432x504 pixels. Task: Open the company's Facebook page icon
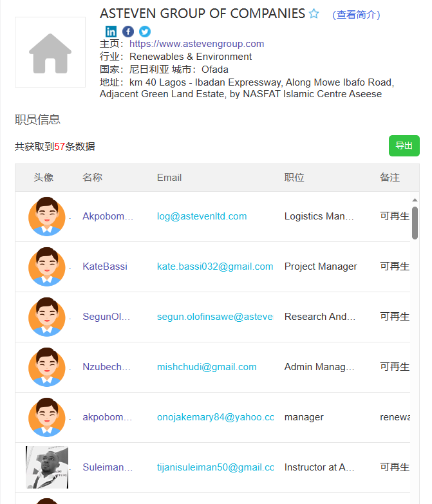pyautogui.click(x=128, y=32)
